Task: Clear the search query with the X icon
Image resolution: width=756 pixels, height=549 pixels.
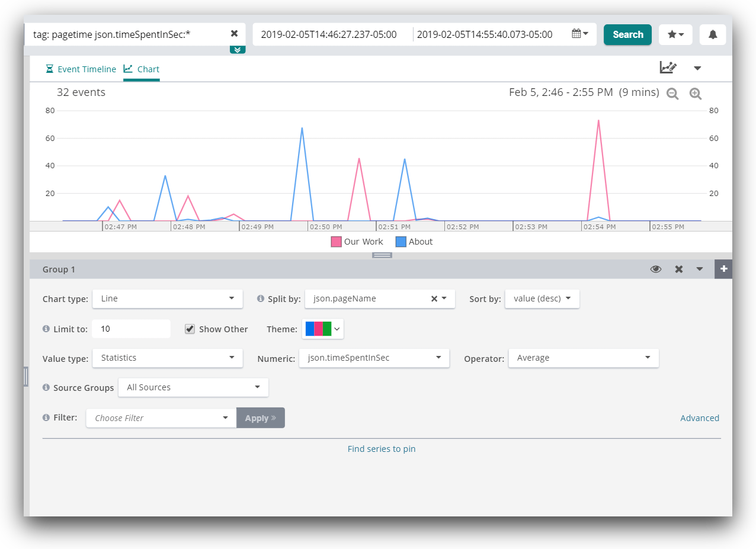Action: pyautogui.click(x=234, y=34)
